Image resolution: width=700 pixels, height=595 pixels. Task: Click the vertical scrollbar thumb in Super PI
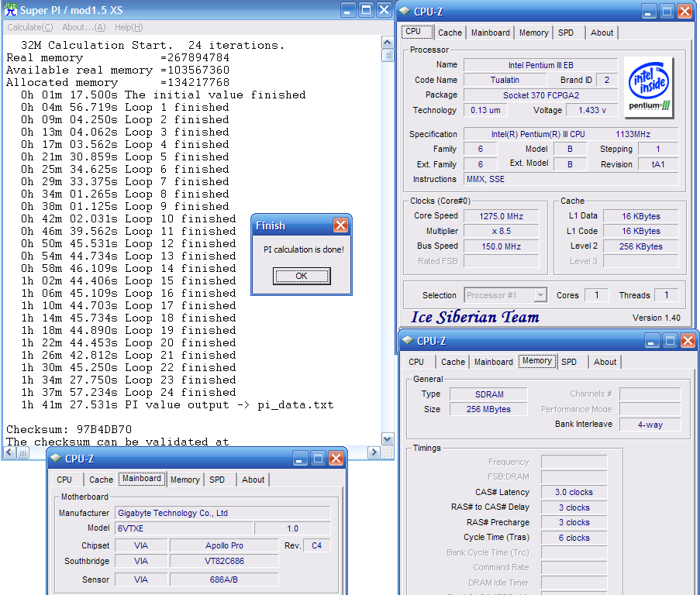388,55
